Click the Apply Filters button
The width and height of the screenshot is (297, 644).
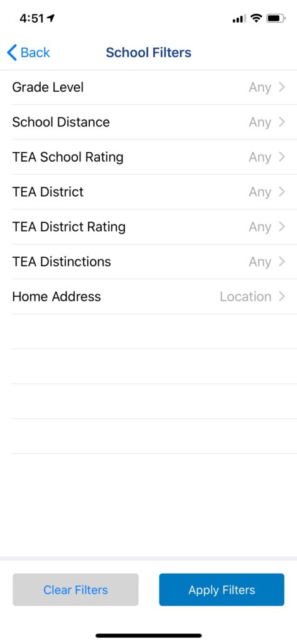(x=222, y=590)
